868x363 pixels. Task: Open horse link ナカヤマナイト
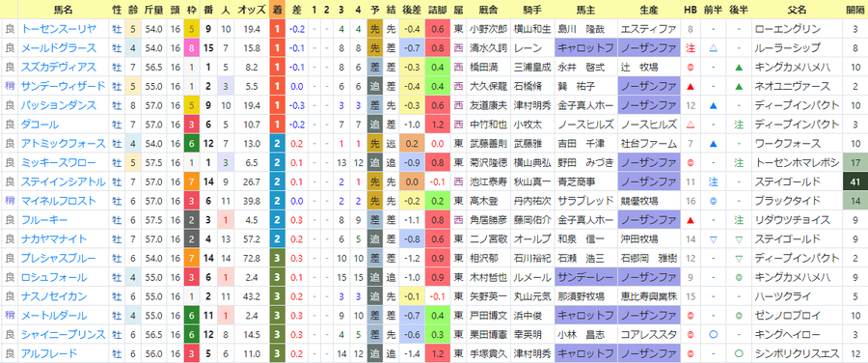(x=54, y=239)
